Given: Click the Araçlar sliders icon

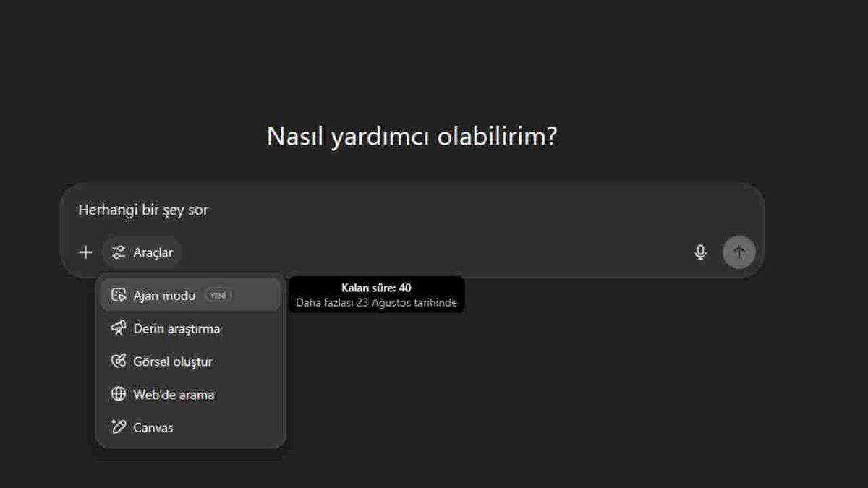Looking at the screenshot, I should [x=117, y=252].
